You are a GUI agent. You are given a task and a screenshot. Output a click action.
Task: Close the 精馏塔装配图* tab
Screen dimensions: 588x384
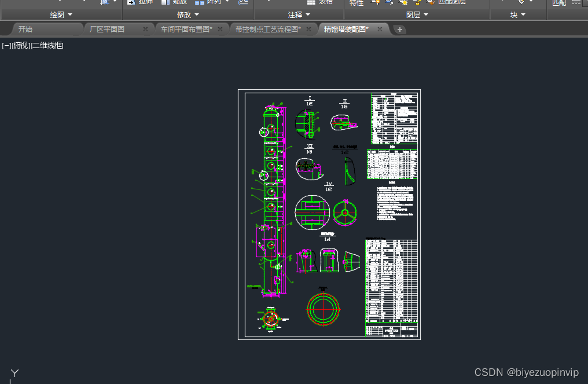(x=380, y=30)
